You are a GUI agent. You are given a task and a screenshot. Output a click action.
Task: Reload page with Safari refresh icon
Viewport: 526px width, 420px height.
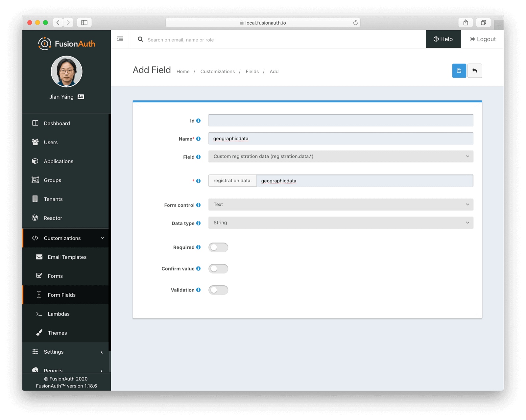point(355,23)
